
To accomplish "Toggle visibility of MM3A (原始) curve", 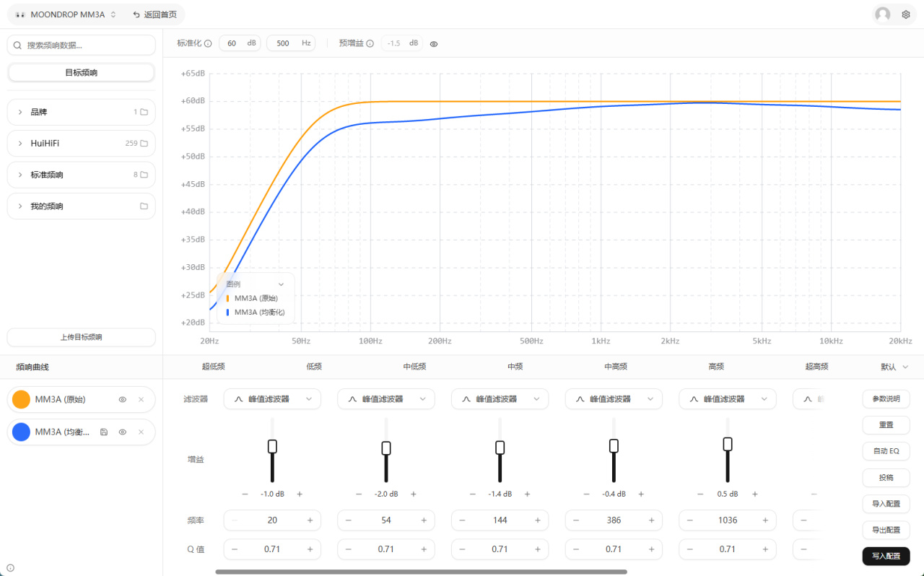I will 123,399.
